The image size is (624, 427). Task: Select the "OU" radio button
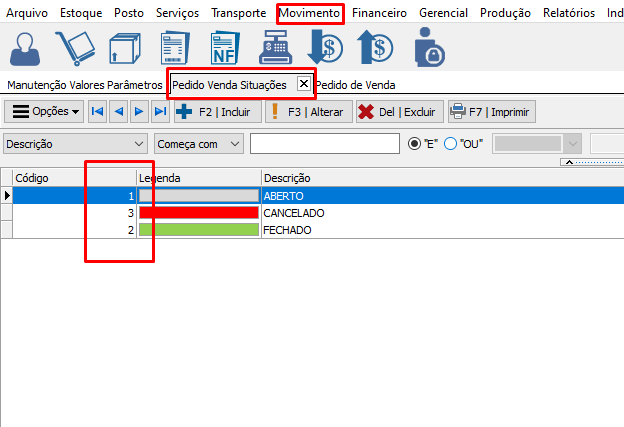pyautogui.click(x=450, y=144)
